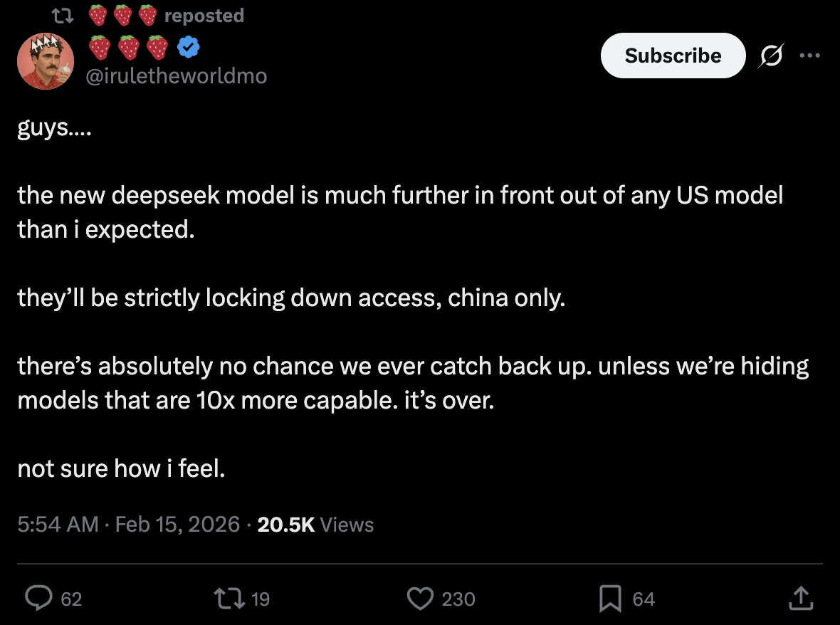Click the 230 likes count
This screenshot has height=625, width=840.
coord(458,599)
